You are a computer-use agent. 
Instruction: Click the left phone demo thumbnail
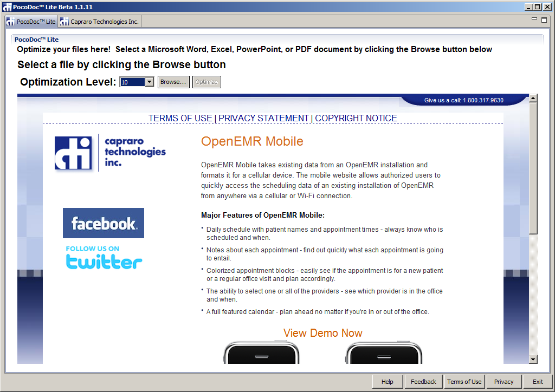click(261, 352)
